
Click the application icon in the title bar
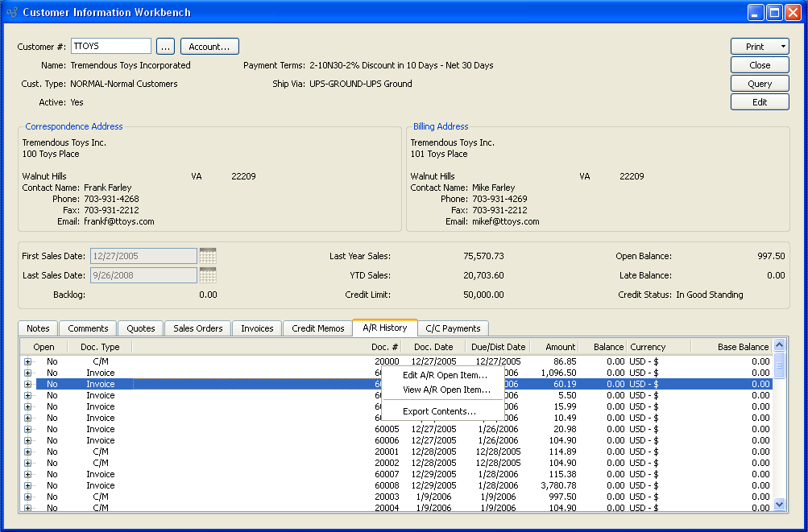tap(12, 12)
